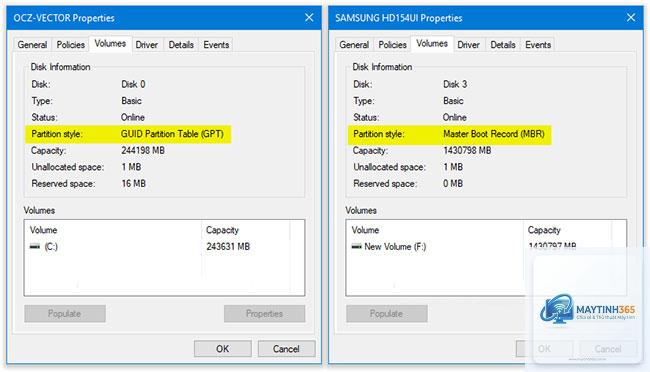Click the '16 MB' reserved space value
The width and height of the screenshot is (650, 372).
133,183
